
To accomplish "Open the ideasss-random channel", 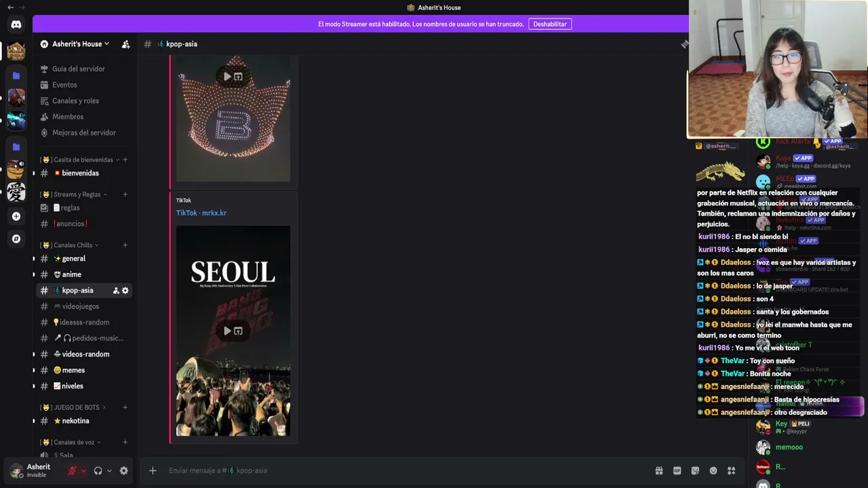I will [84, 322].
